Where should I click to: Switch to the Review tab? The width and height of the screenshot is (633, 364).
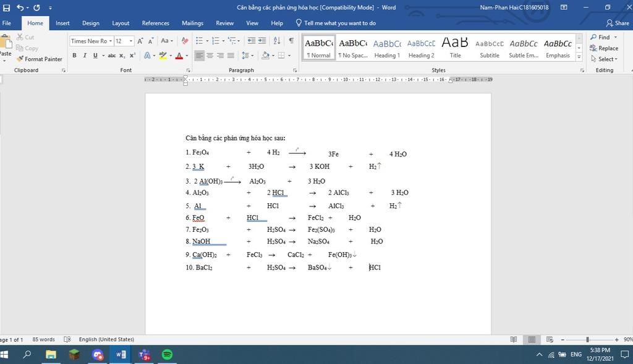click(x=225, y=23)
